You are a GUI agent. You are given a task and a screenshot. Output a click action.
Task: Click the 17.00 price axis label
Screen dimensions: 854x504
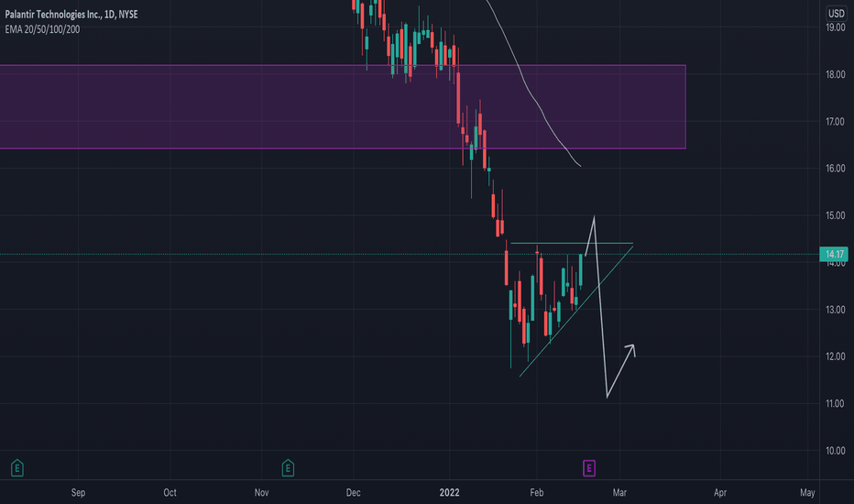tap(836, 122)
